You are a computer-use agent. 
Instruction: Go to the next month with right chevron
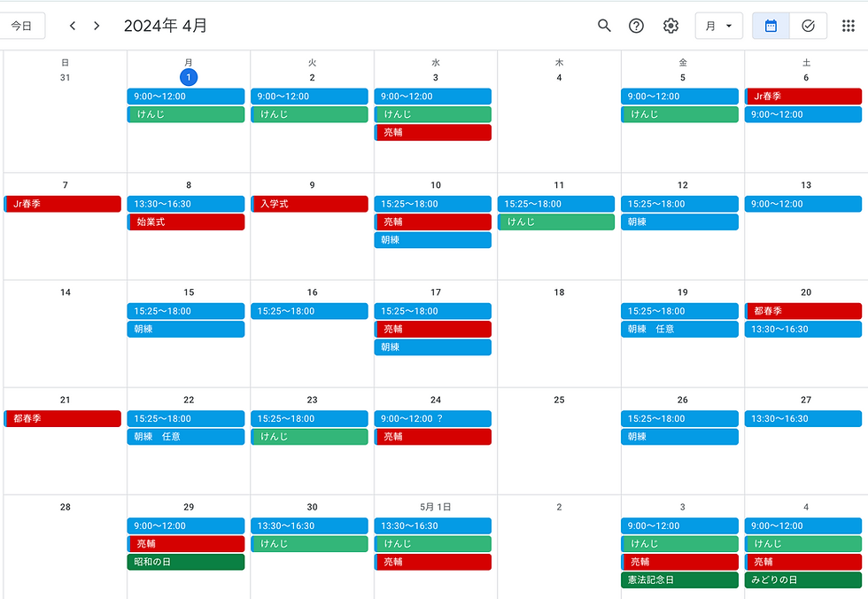coord(97,26)
